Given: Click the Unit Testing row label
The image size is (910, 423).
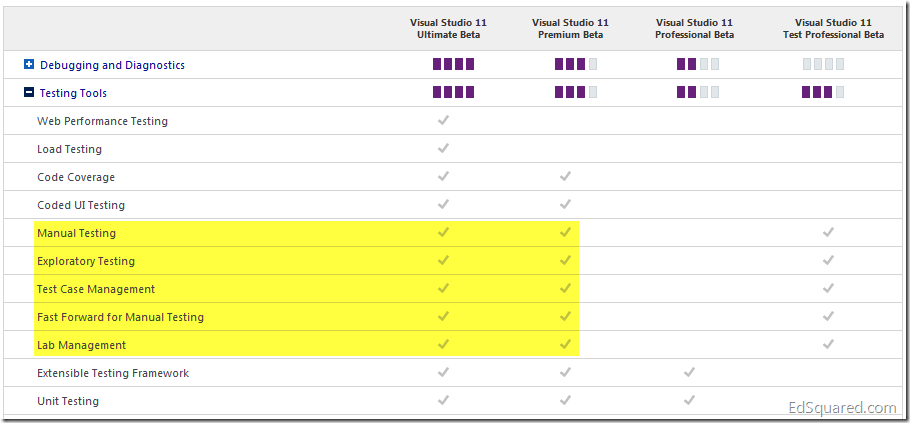Looking at the screenshot, I should tap(68, 401).
